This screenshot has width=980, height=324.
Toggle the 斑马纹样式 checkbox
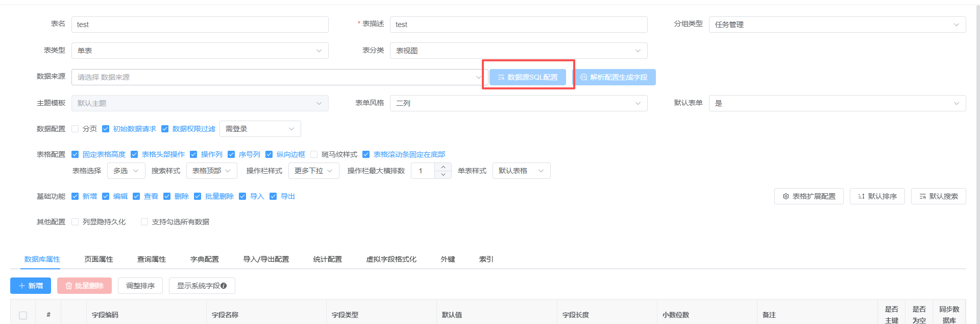coord(314,155)
